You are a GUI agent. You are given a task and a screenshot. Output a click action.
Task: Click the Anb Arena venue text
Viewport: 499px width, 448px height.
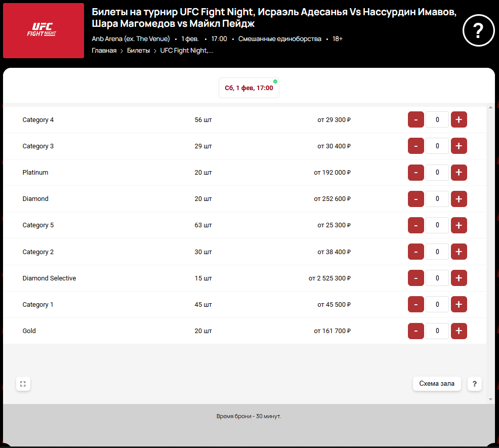131,39
